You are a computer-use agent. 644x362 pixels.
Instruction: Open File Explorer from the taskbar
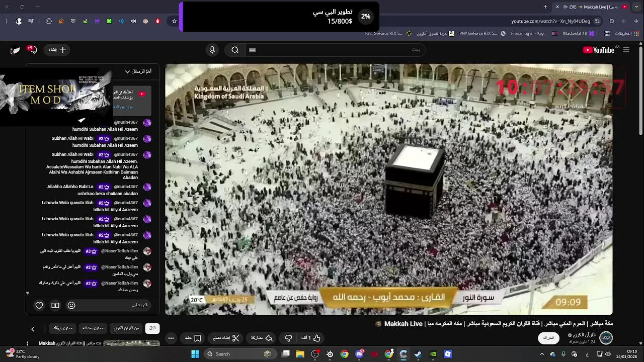[300, 354]
